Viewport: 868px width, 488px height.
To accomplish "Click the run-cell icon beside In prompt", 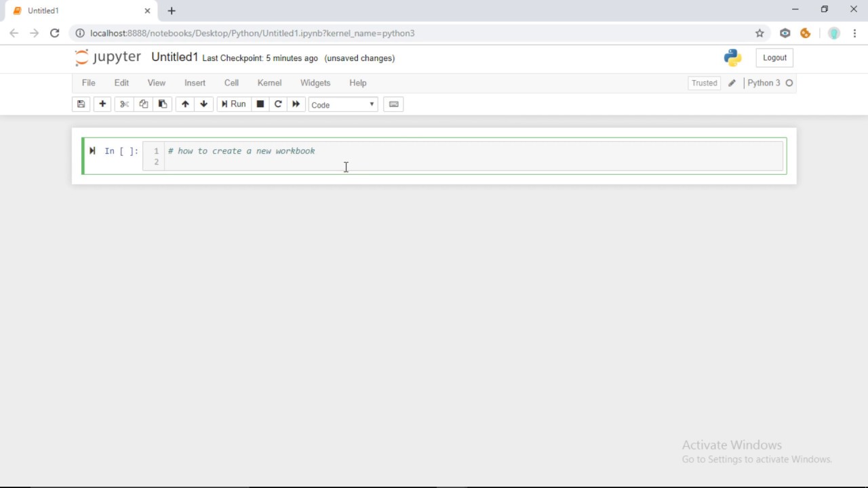I will point(93,151).
